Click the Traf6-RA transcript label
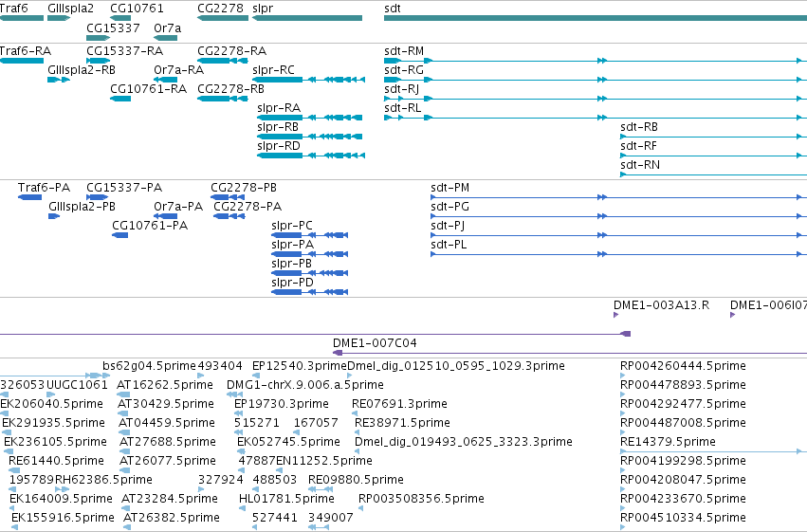 click(26, 51)
